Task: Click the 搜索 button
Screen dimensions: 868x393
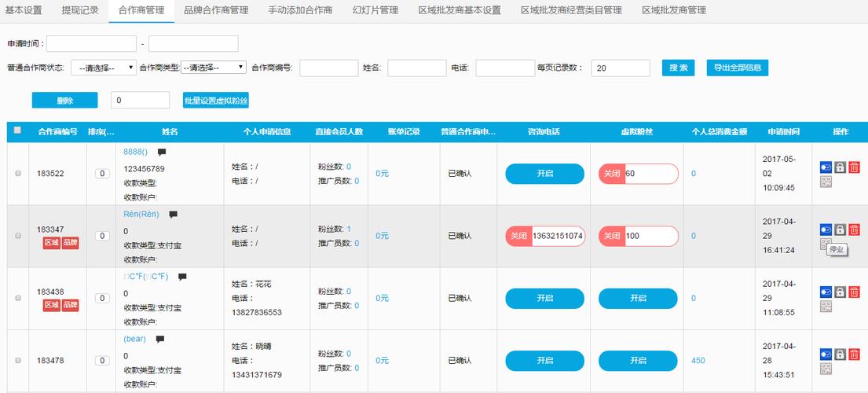Action: [x=678, y=68]
